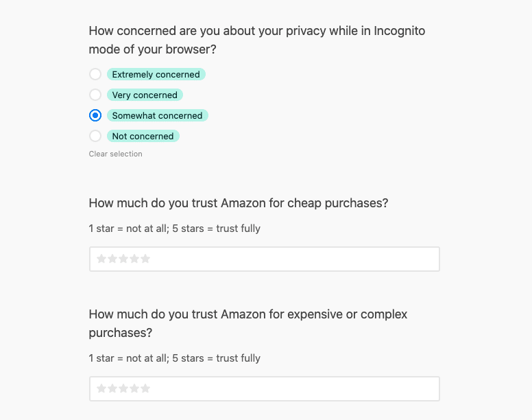Clear selection for the Incognito privacy question
Screen dimensions: 532x420
[115, 154]
